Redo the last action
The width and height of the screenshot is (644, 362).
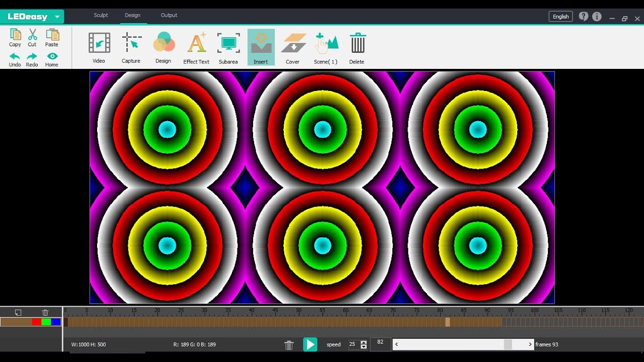32,60
